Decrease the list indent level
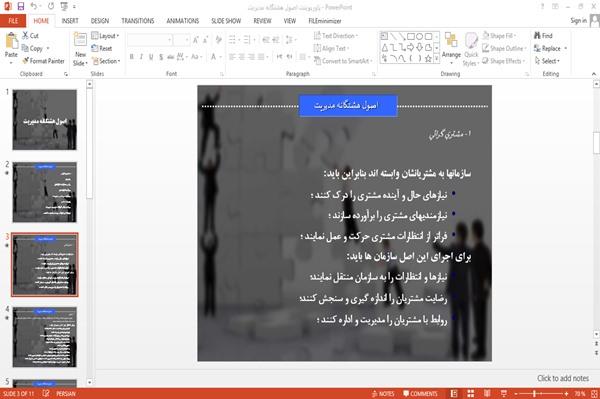600x399 pixels. click(266, 39)
